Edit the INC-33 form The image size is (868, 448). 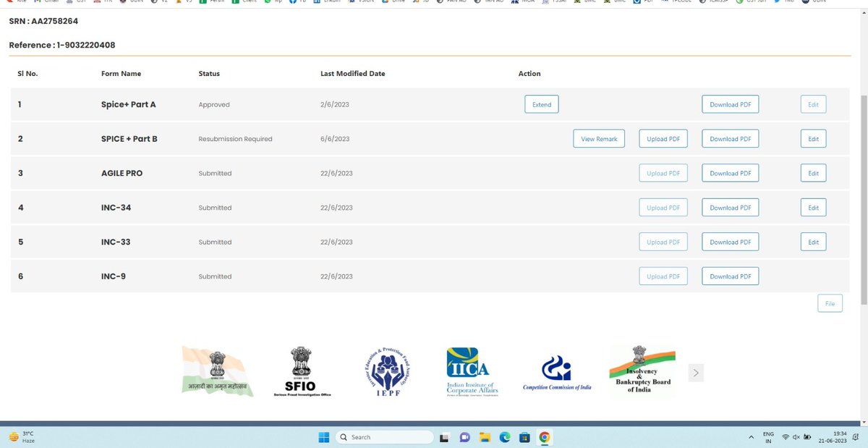813,242
